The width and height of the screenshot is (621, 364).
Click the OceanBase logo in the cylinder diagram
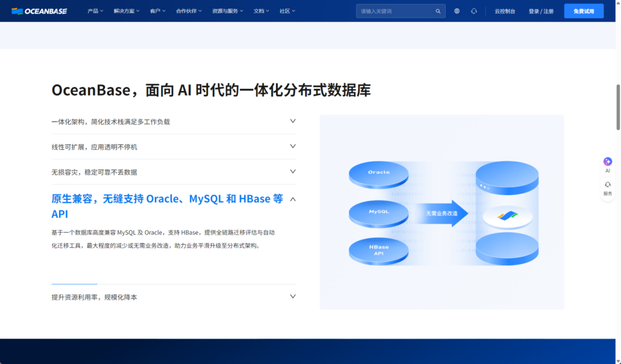pos(508,216)
